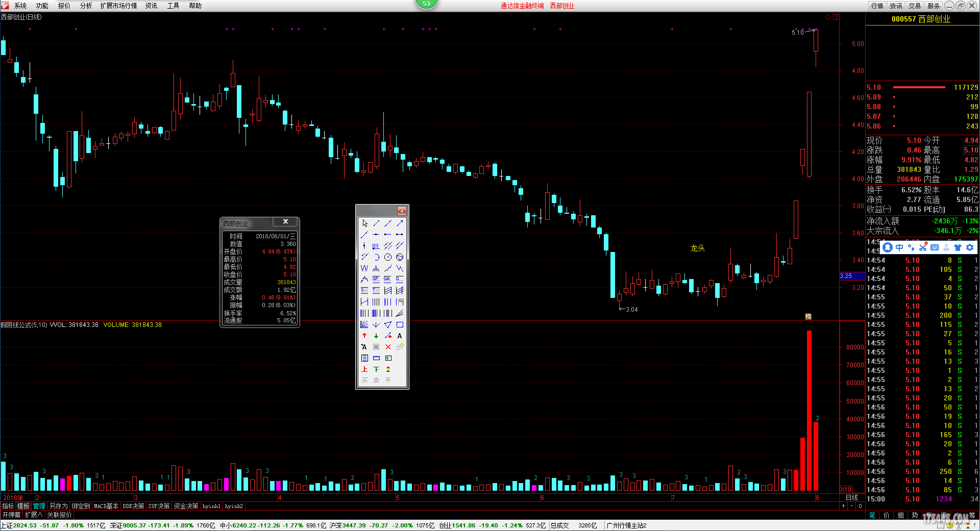Screen dimensions: 980x531
Task: Select the 细 tab at panel bottom
Action: [901, 515]
